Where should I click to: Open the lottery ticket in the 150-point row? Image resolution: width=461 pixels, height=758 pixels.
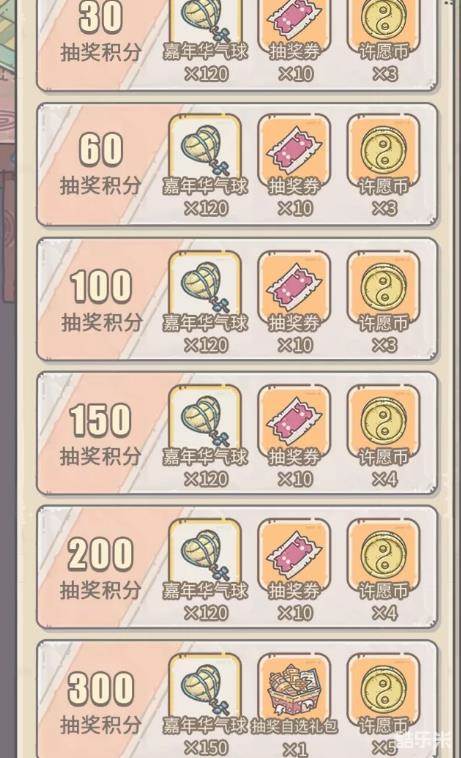[x=294, y=421]
